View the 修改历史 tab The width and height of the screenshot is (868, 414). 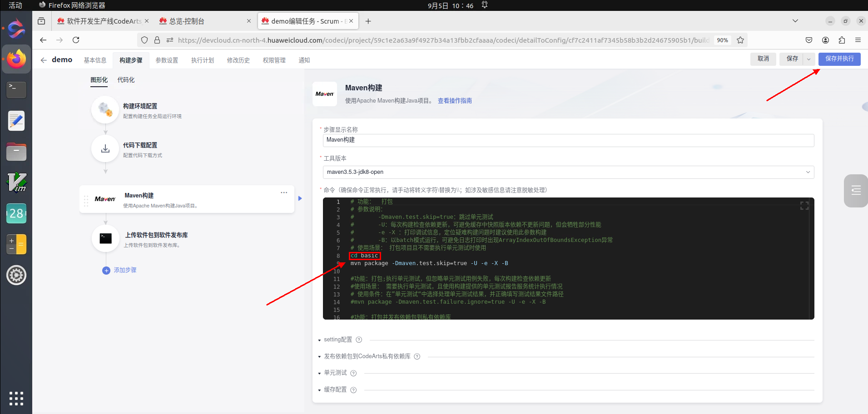click(x=238, y=60)
